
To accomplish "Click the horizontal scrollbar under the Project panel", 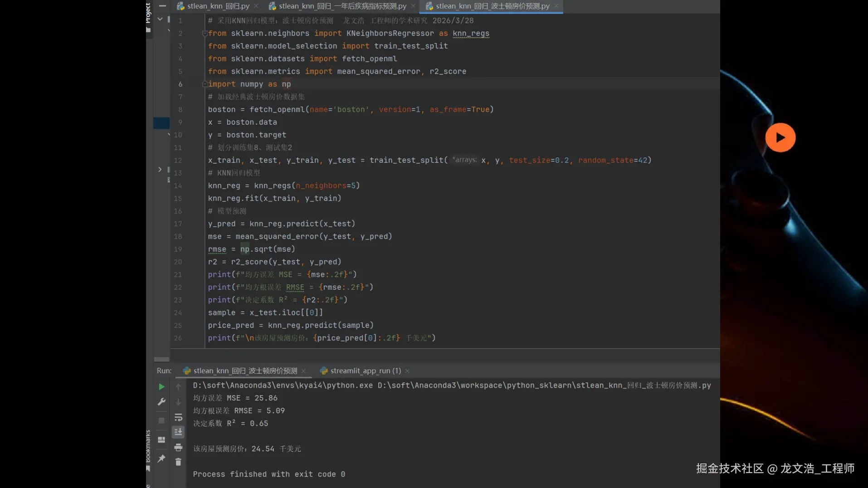I will (x=161, y=359).
